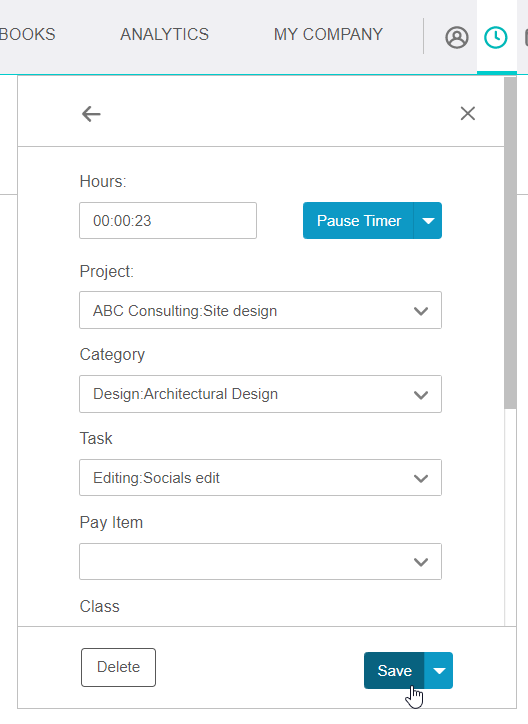Open the Category dropdown chevron

click(420, 395)
